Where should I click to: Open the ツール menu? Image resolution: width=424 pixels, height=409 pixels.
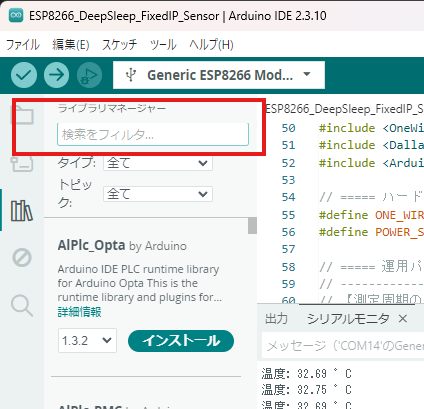click(x=163, y=44)
